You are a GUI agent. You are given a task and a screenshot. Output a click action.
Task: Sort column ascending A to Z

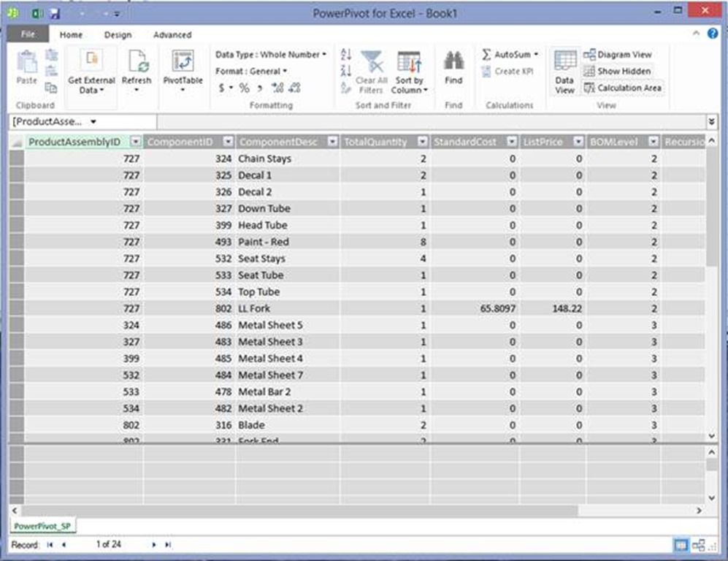click(x=346, y=55)
